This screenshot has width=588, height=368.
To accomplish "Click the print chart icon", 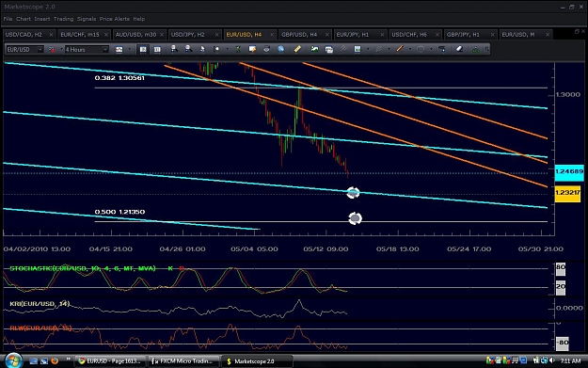I will [x=266, y=49].
